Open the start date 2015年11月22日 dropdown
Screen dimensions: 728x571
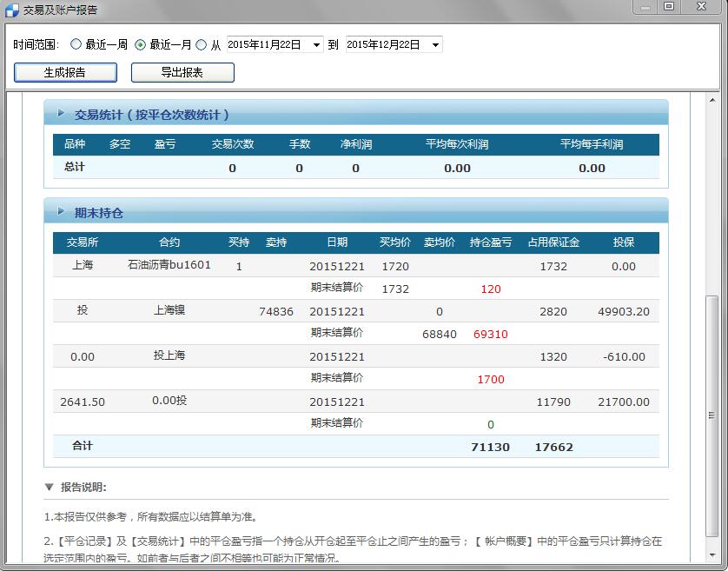click(314, 44)
